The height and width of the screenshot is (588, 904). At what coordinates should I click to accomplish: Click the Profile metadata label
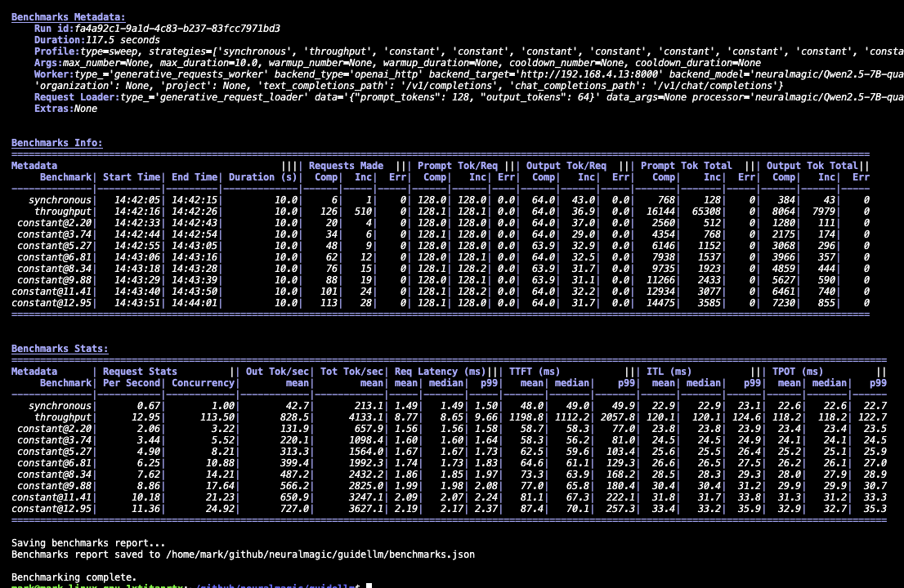pyautogui.click(x=51, y=51)
